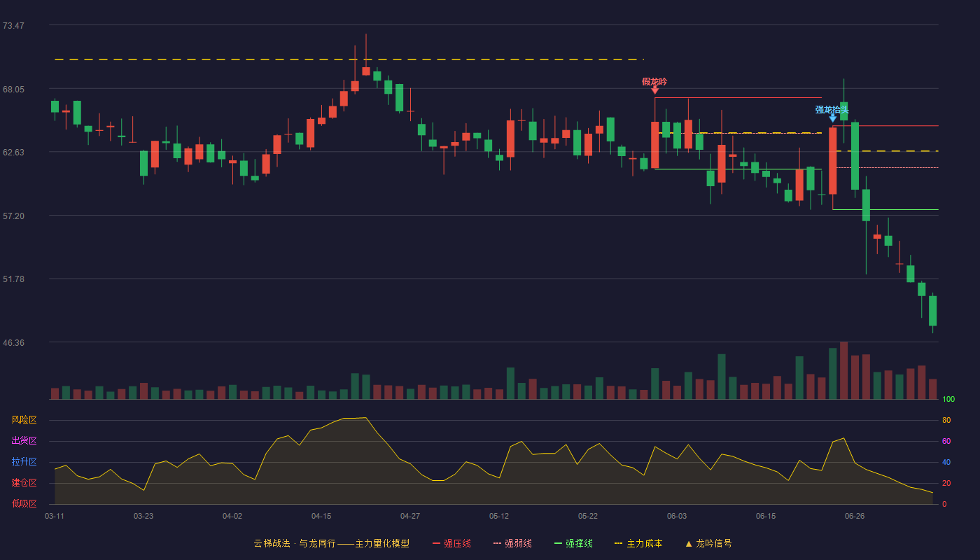Click the red 假龙吟 signal arrow
Viewport: 980px width, 560px height.
(x=654, y=90)
